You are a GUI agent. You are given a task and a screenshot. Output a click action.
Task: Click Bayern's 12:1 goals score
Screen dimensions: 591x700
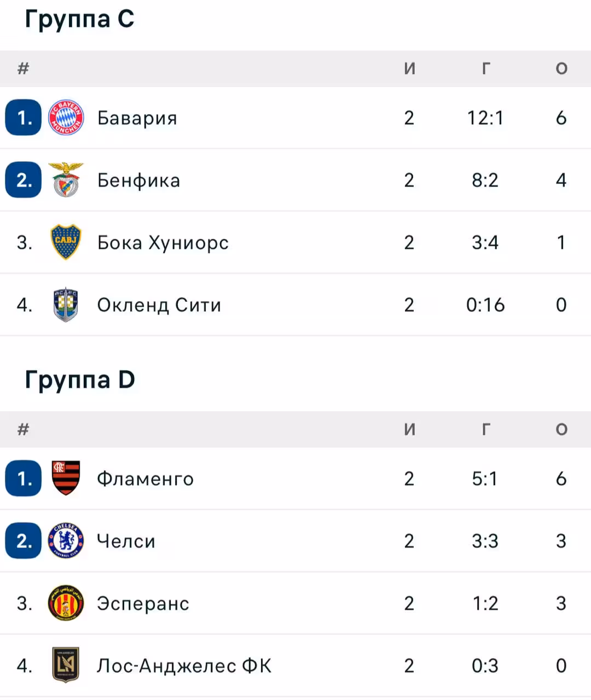pos(485,118)
